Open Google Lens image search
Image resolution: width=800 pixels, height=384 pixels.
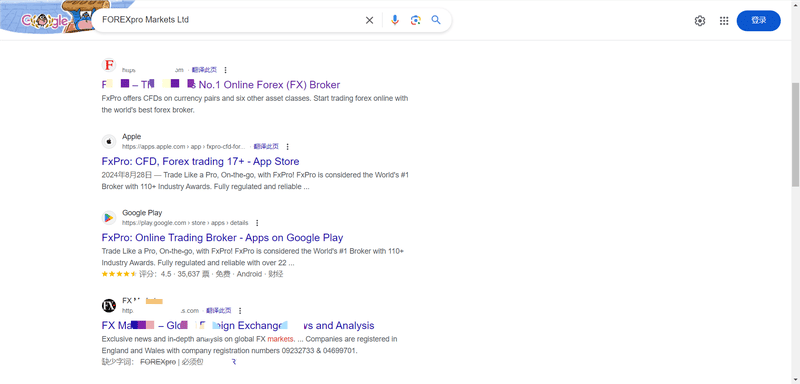pyautogui.click(x=415, y=20)
